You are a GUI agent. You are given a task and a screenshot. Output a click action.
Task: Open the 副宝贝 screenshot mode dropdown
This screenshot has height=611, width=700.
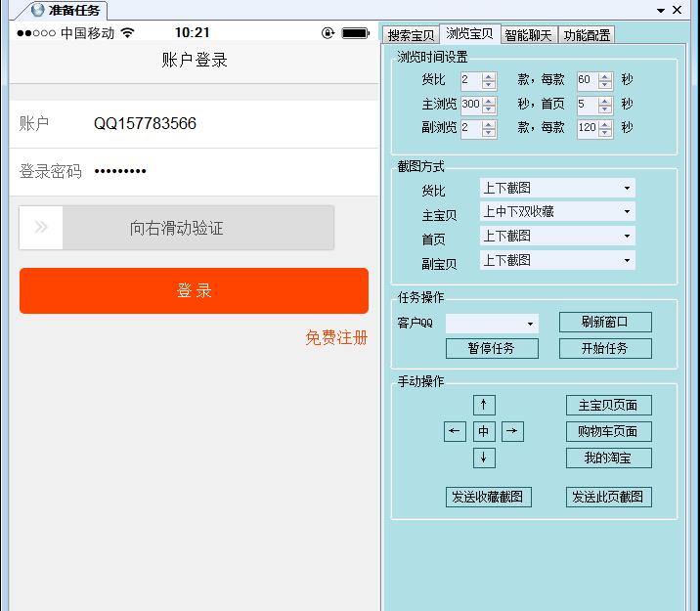point(626,260)
